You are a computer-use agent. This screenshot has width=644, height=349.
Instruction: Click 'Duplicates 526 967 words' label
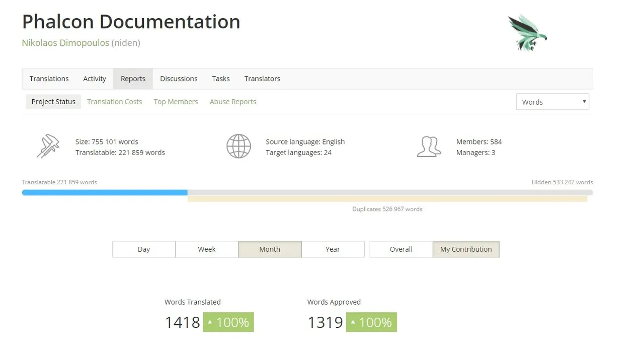point(387,209)
